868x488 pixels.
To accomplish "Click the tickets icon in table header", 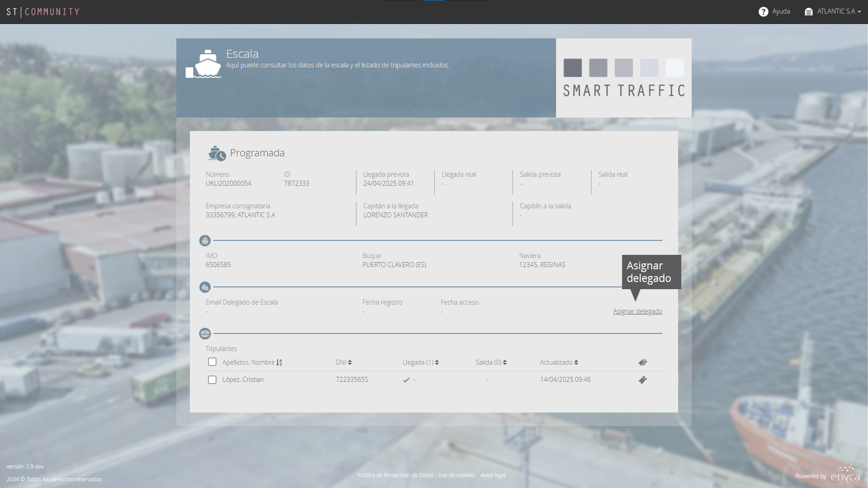I will 642,362.
